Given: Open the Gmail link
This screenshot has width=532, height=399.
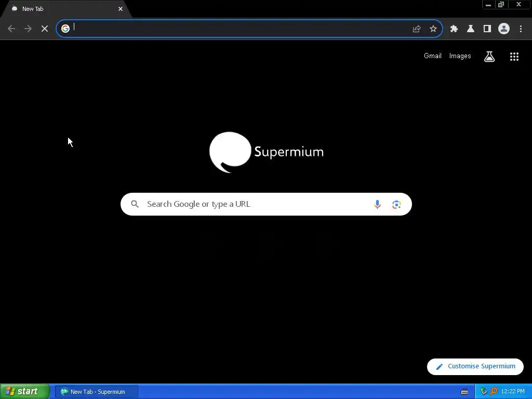Looking at the screenshot, I should pyautogui.click(x=433, y=56).
